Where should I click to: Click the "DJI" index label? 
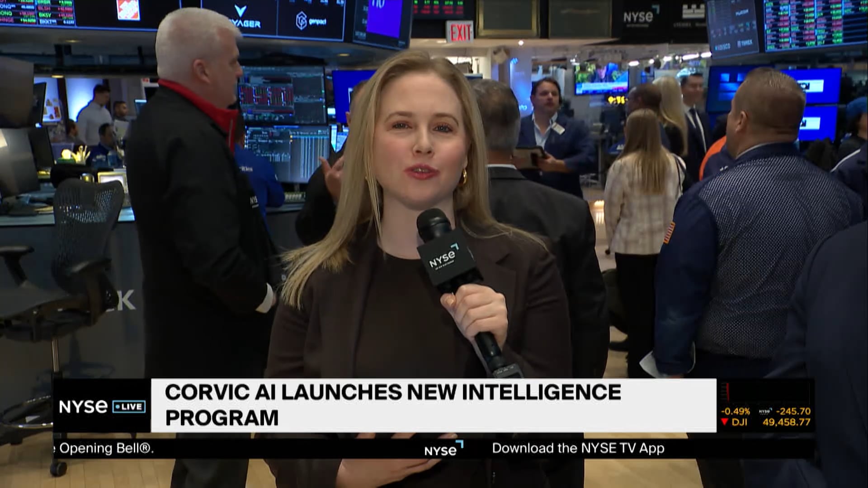739,422
